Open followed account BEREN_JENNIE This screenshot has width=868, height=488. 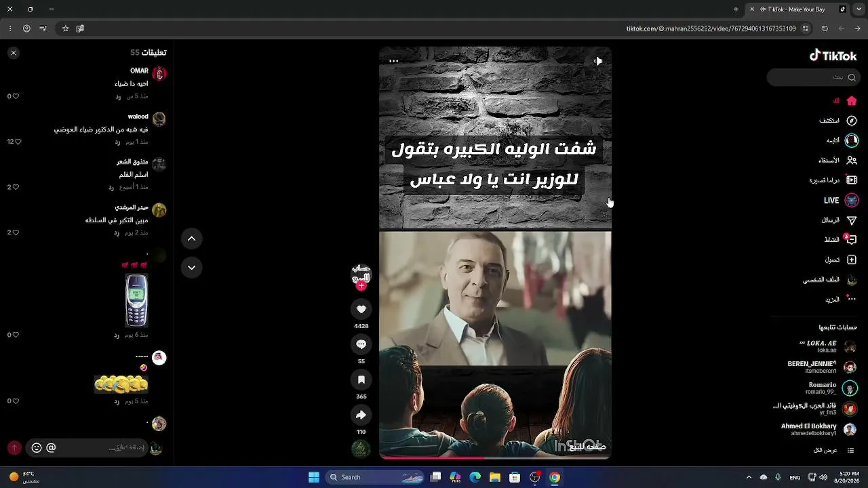pos(822,367)
